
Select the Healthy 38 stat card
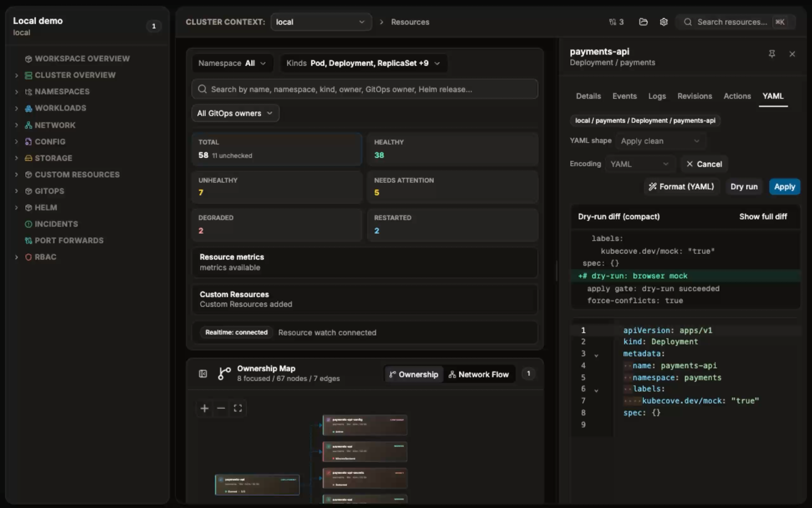pos(453,149)
